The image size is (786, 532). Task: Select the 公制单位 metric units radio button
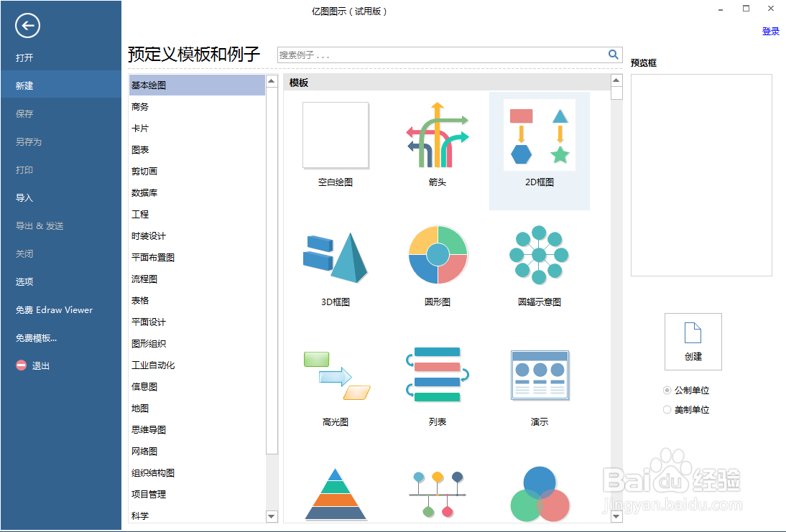[667, 391]
